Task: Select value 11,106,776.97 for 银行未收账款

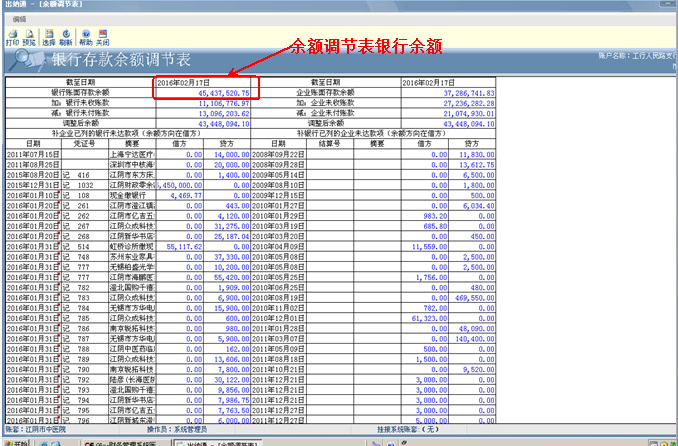Action: tap(224, 103)
